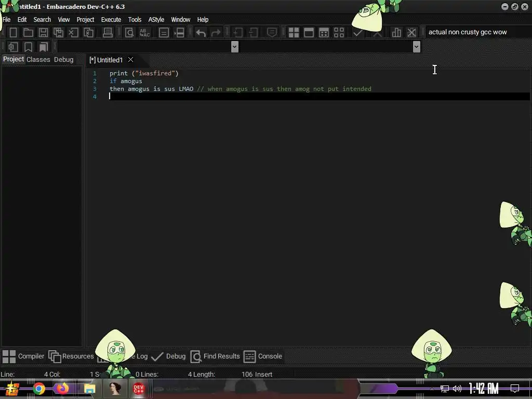This screenshot has width=532, height=399.
Task: Open the Tools menu
Action: point(135,20)
